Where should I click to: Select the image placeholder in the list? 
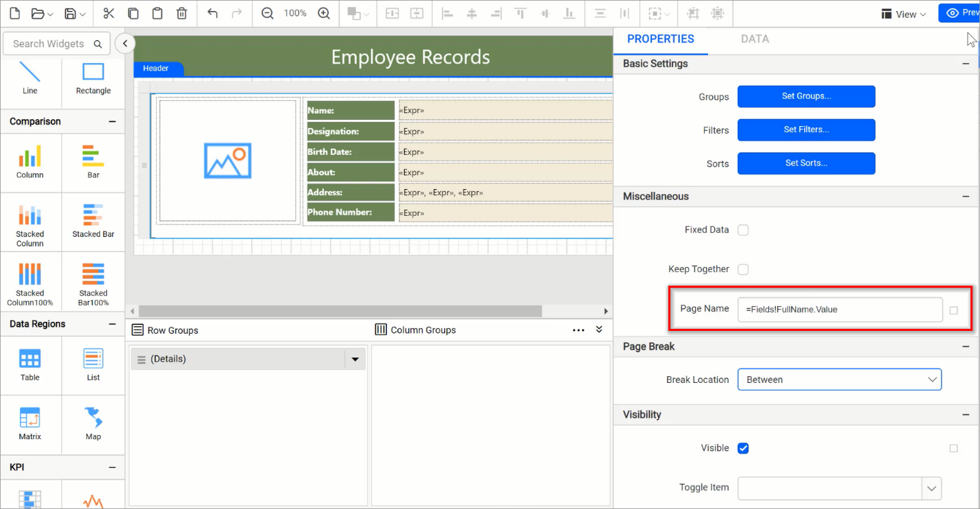(227, 161)
